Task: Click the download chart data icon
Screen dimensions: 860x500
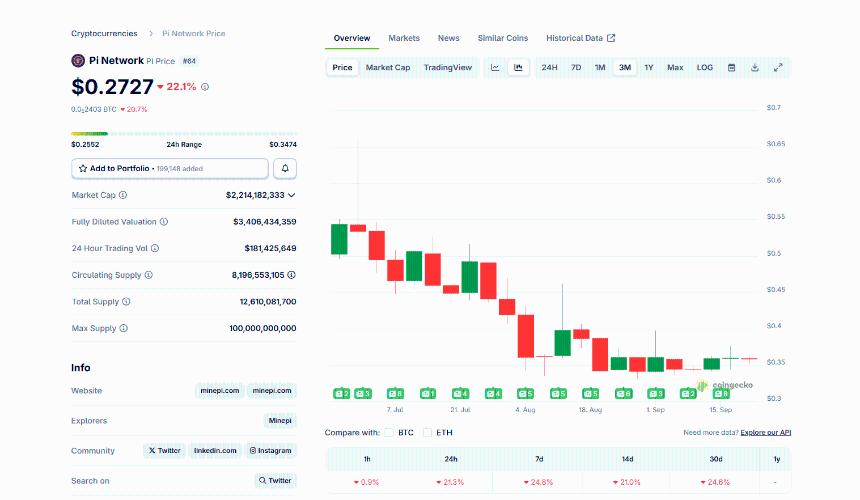Action: pos(755,67)
